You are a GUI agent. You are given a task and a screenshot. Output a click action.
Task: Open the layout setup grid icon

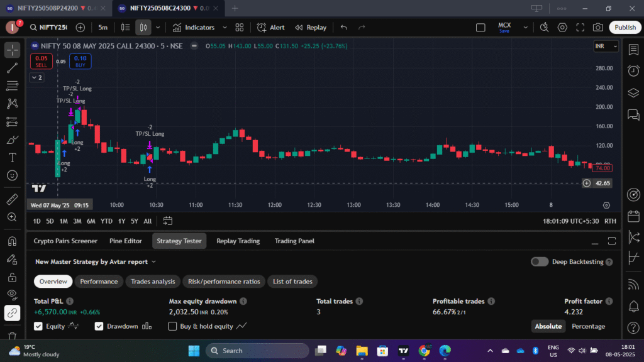[240, 28]
